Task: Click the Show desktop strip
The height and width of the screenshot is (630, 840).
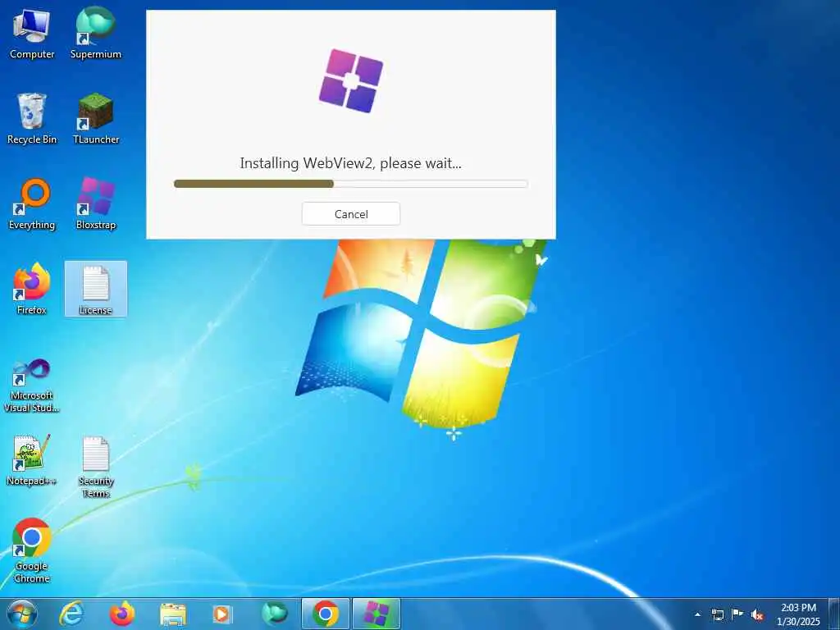Action: [x=833, y=614]
